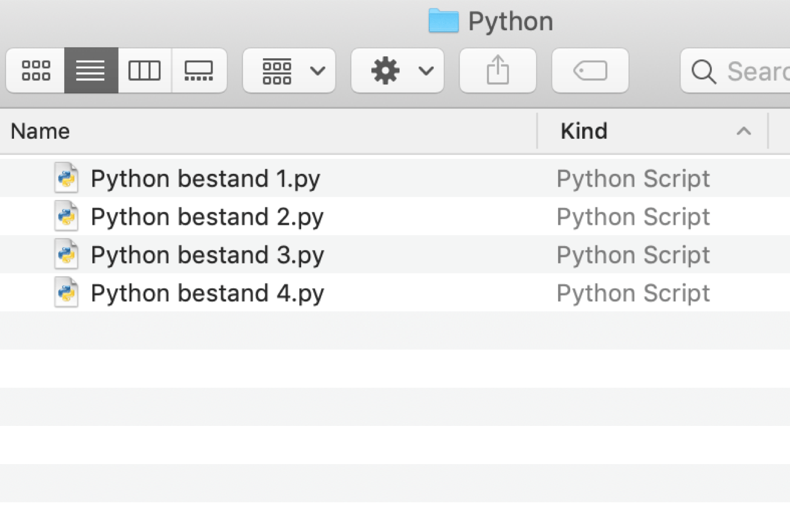The height and width of the screenshot is (532, 790).
Task: Select file Python bestand 1.py
Action: click(x=205, y=178)
